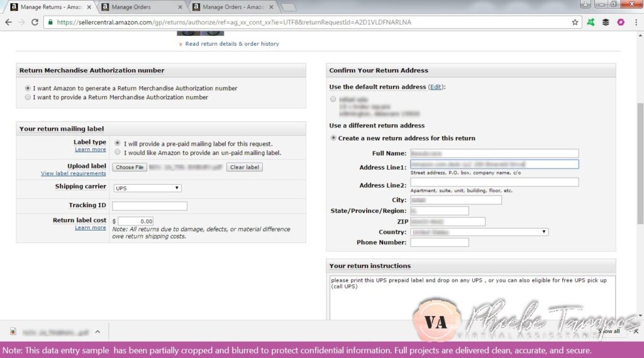This screenshot has width=644, height=358.
Task: Open the Shipping carrier UPS dropdown
Action: [147, 188]
